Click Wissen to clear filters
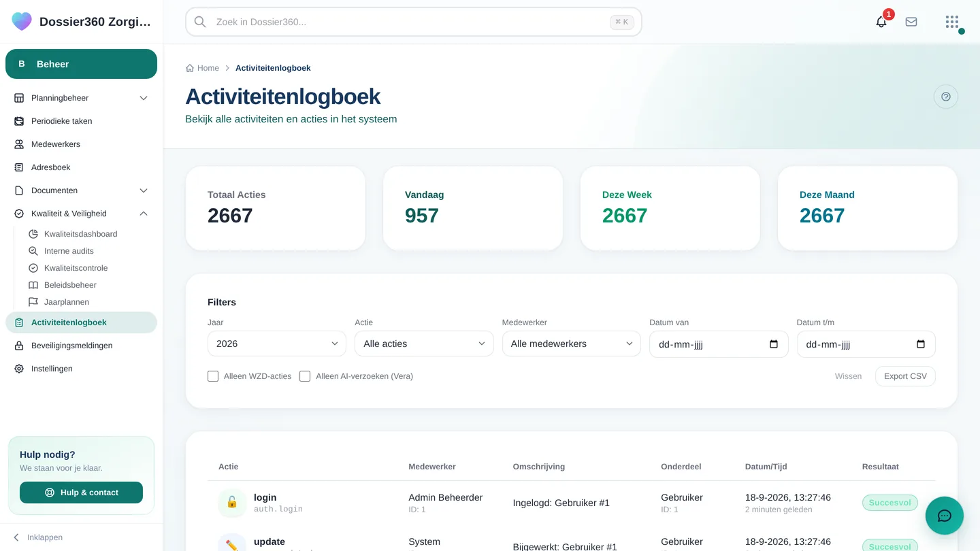The height and width of the screenshot is (551, 980). pyautogui.click(x=848, y=376)
